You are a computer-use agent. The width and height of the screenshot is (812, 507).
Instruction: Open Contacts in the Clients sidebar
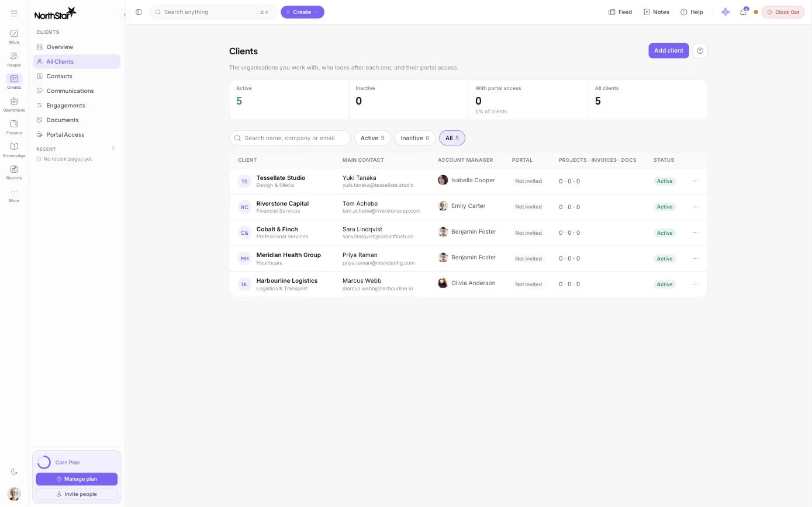[77, 76]
